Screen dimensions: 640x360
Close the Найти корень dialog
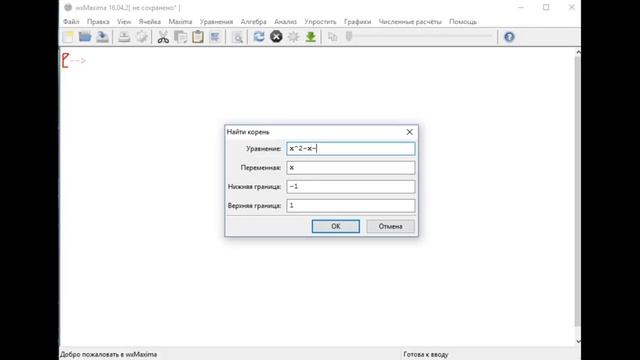coord(409,132)
